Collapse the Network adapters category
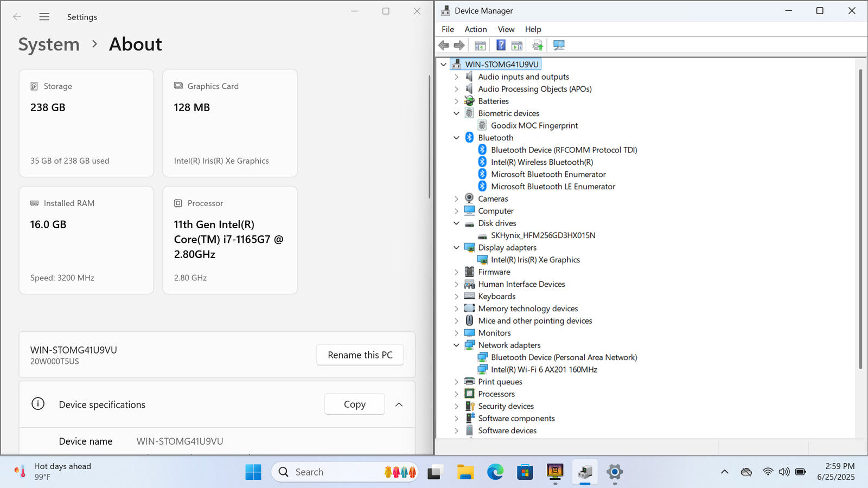The height and width of the screenshot is (488, 868). click(x=456, y=345)
